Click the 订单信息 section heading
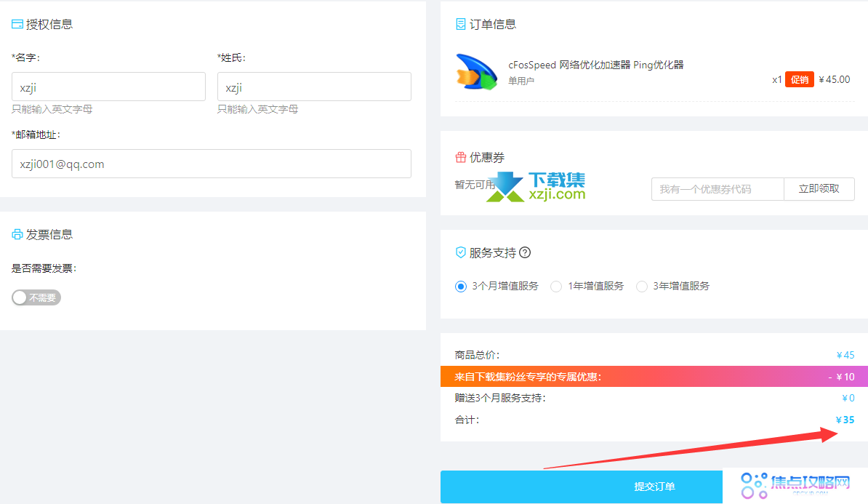 click(493, 25)
